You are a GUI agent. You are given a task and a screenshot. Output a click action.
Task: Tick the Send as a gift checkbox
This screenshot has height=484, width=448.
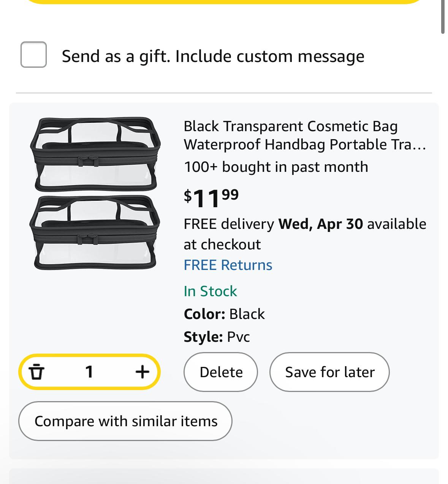tap(33, 55)
